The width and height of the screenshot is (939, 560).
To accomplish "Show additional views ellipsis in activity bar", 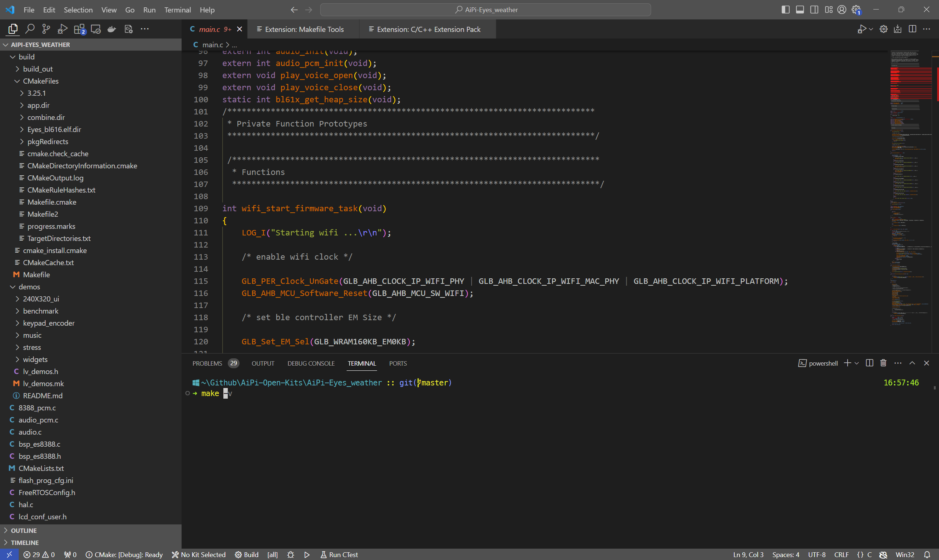I will point(145,29).
